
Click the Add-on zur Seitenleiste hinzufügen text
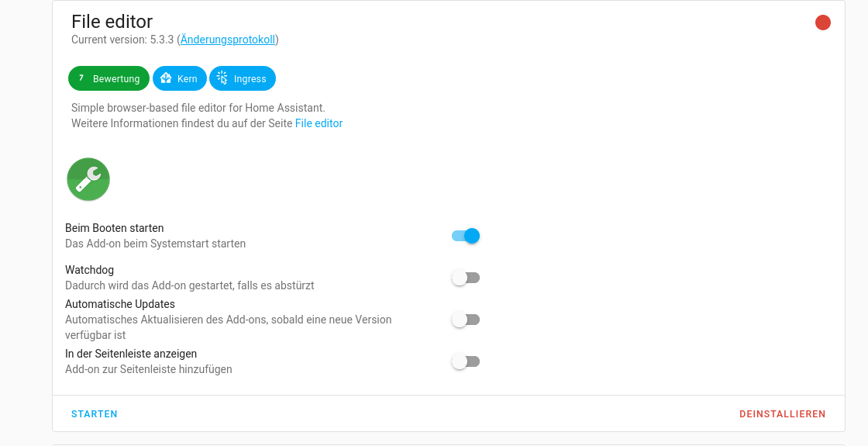(148, 369)
